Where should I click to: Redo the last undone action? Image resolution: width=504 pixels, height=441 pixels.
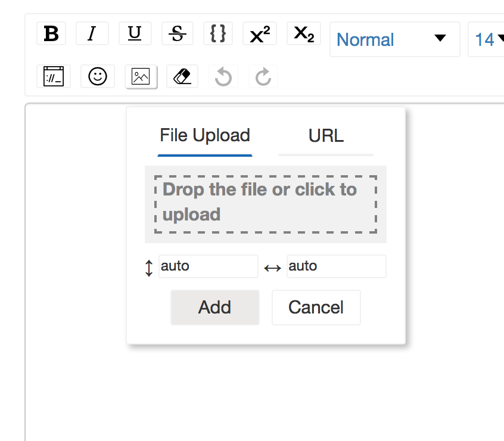[x=263, y=76]
